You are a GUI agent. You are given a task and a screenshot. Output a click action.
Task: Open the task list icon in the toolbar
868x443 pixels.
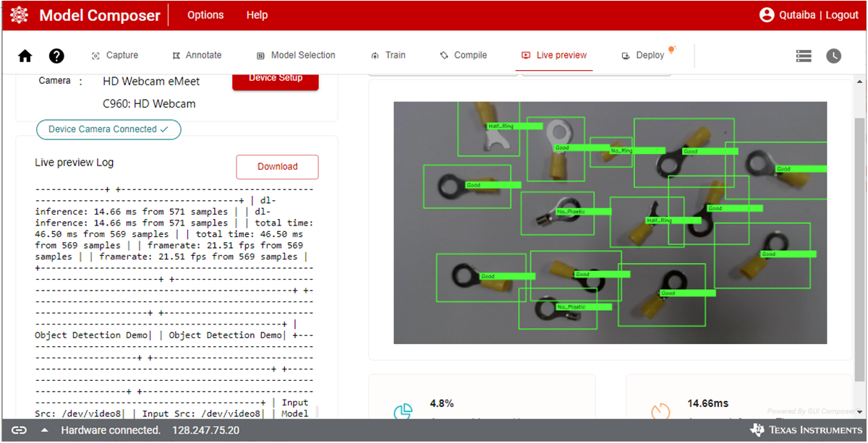803,56
